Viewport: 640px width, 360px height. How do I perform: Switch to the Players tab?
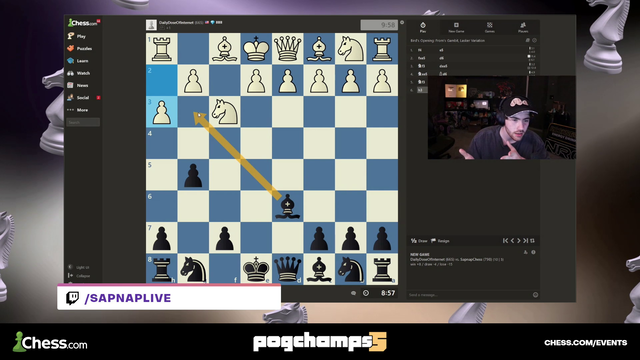(523, 27)
